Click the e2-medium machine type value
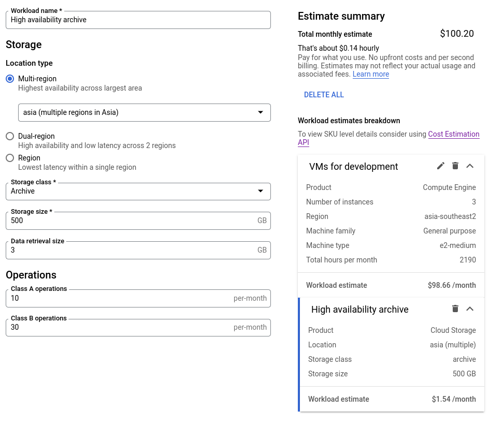Image resolution: width=504 pixels, height=425 pixels. pos(457,245)
